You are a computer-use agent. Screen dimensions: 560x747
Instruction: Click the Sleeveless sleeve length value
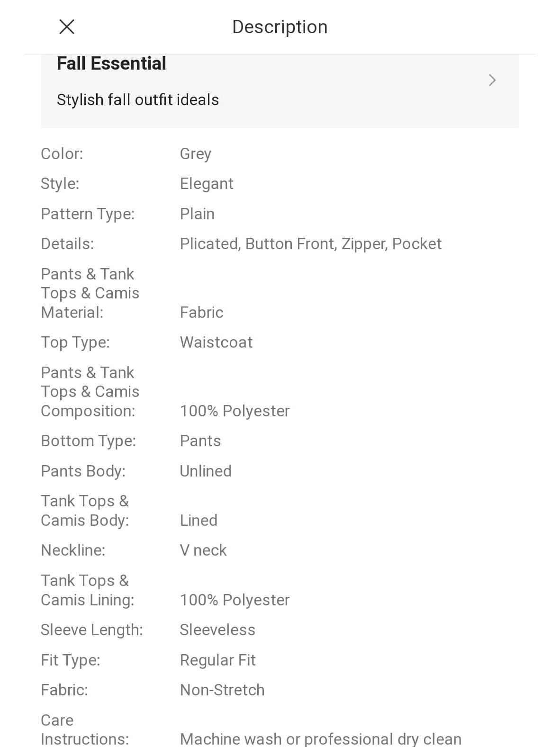click(217, 630)
